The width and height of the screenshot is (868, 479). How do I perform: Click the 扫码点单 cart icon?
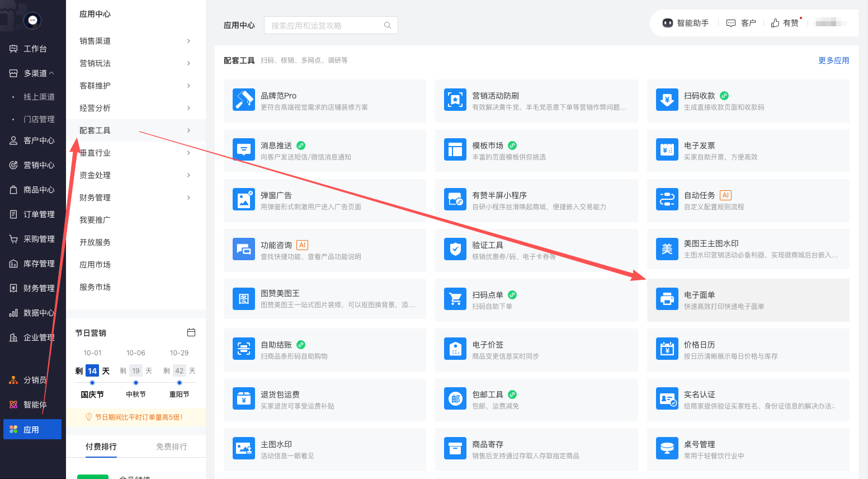click(455, 299)
